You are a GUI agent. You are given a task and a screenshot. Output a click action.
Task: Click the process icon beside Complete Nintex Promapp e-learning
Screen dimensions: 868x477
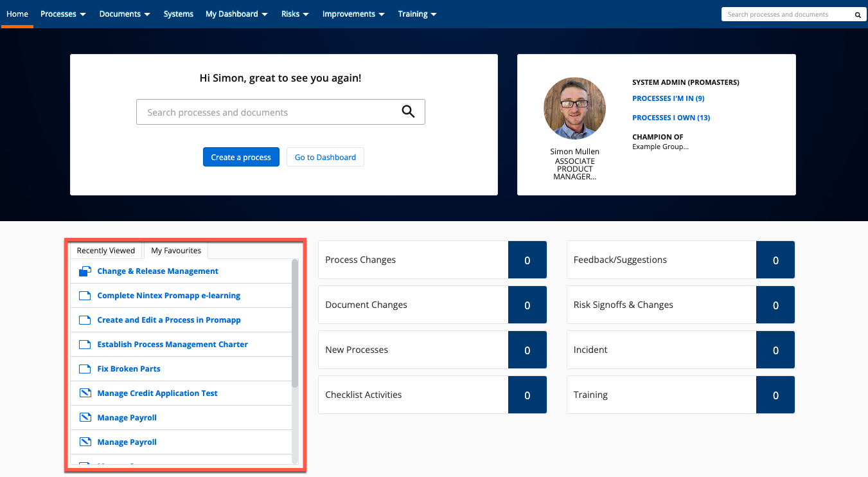(85, 296)
